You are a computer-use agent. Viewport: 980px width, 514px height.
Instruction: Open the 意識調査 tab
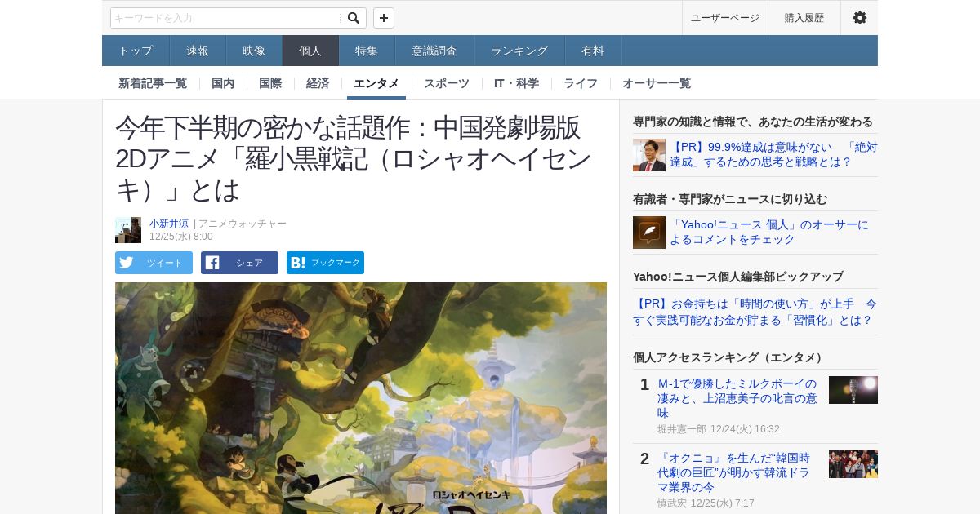(x=434, y=51)
